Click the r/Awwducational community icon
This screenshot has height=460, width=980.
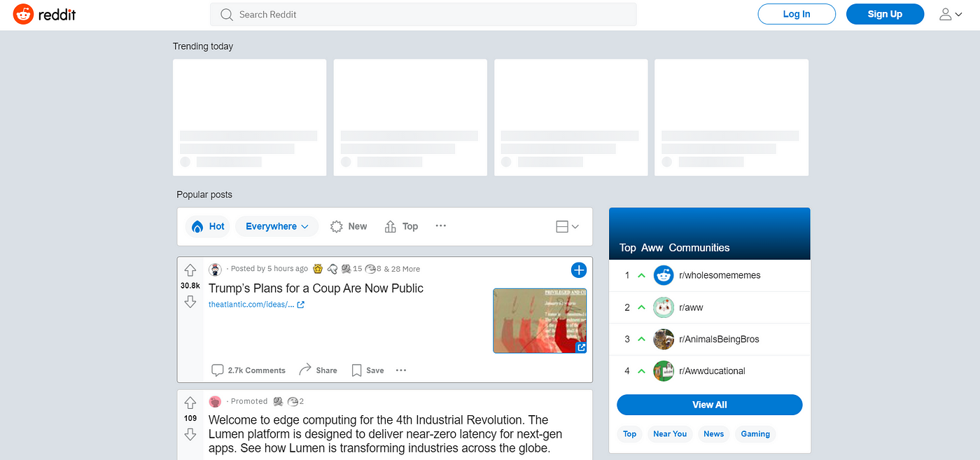pos(664,371)
